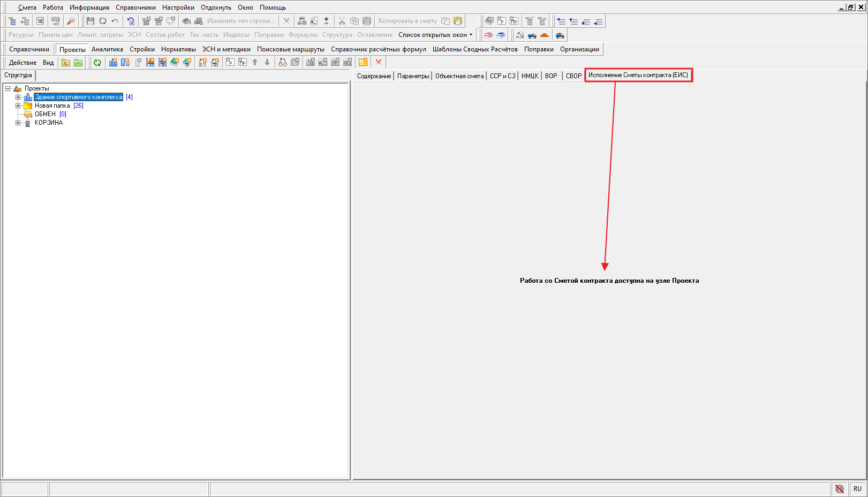Image resolution: width=868 pixels, height=497 pixels.
Task: Open the 'Список открытых окон' dropdown
Action: click(x=435, y=35)
